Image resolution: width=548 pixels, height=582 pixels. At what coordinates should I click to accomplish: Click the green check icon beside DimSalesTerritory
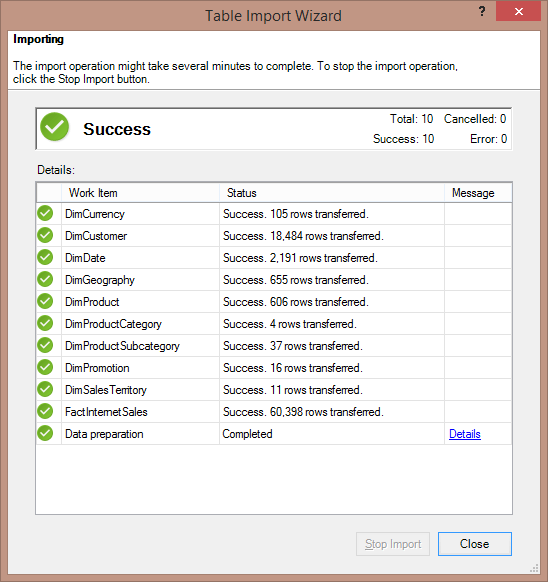(45, 389)
